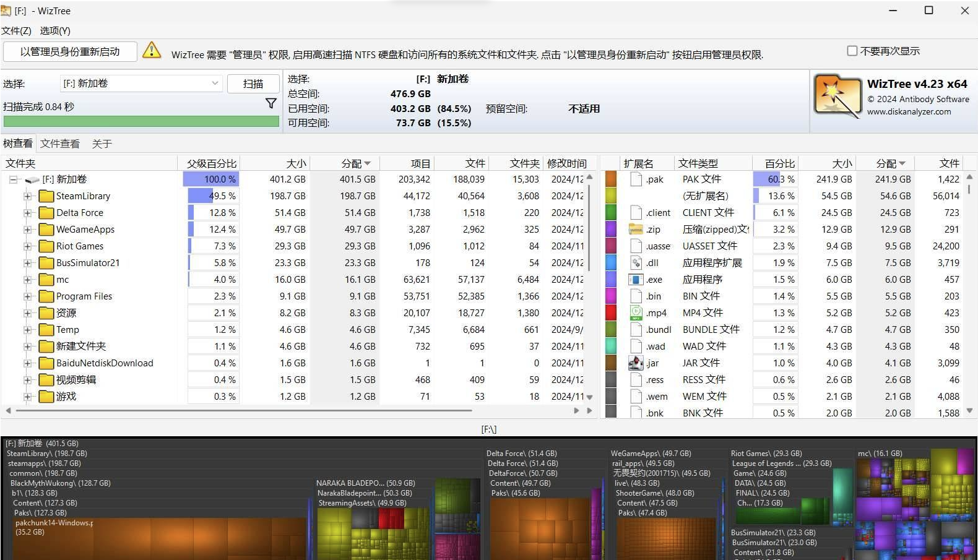The width and height of the screenshot is (978, 560).
Task: Click the .exe application icon
Action: (636, 280)
